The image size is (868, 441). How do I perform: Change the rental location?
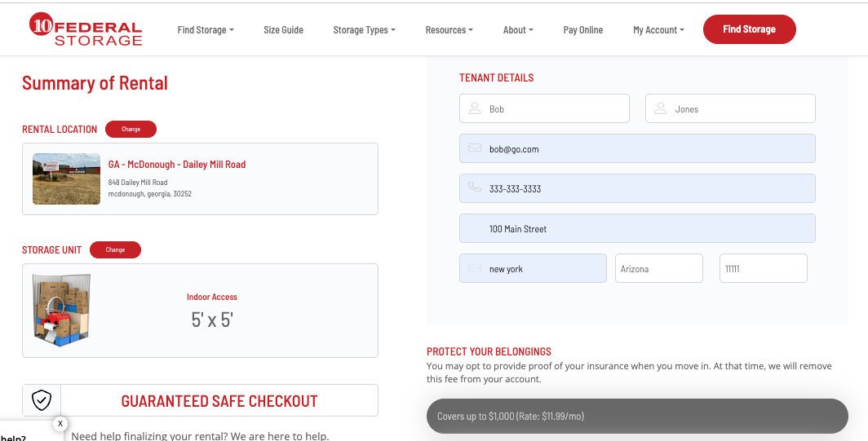(x=131, y=129)
